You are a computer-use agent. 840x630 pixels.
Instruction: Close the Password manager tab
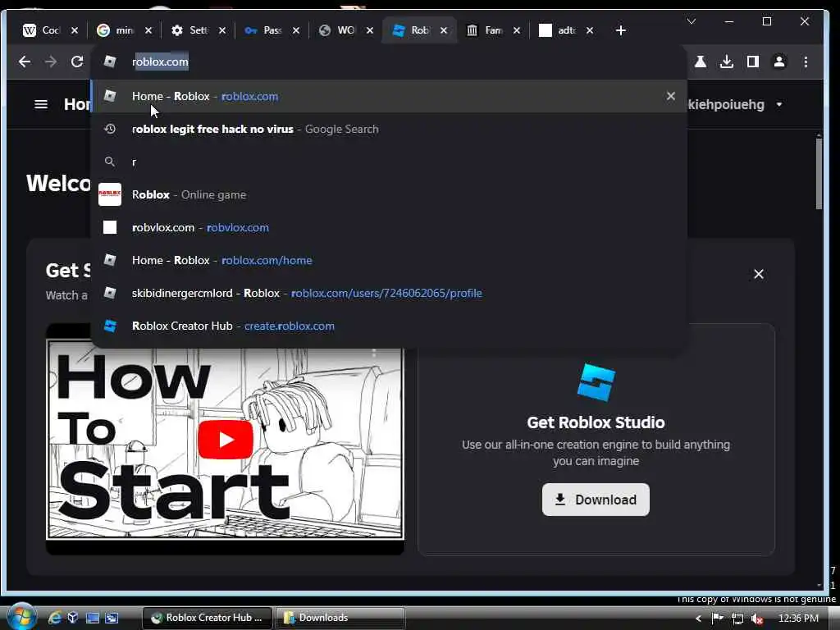point(295,30)
